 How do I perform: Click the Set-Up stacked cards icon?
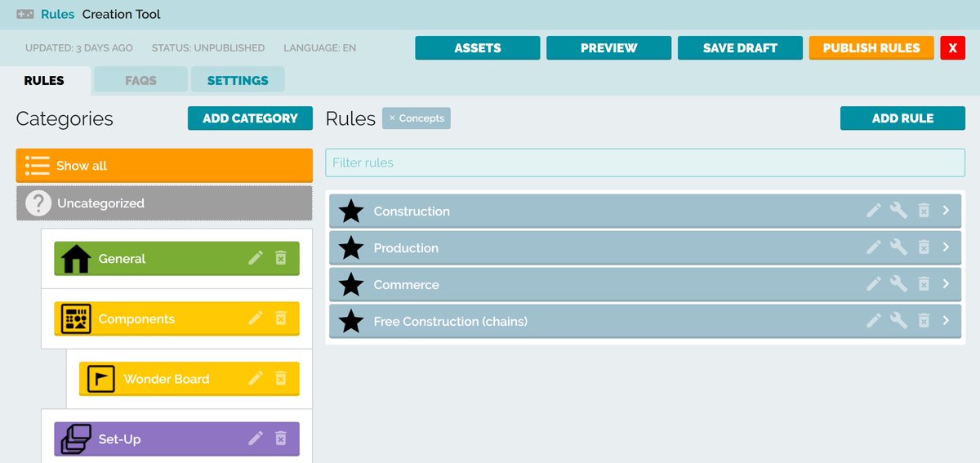tap(76, 439)
